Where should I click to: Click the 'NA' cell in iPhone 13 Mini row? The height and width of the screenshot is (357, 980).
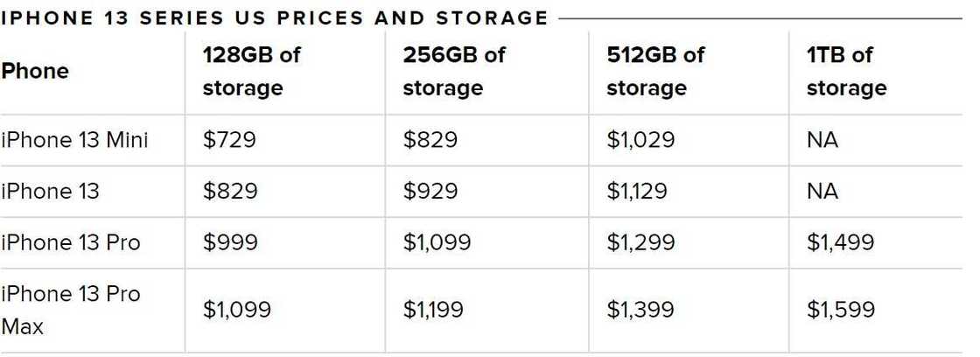click(822, 139)
